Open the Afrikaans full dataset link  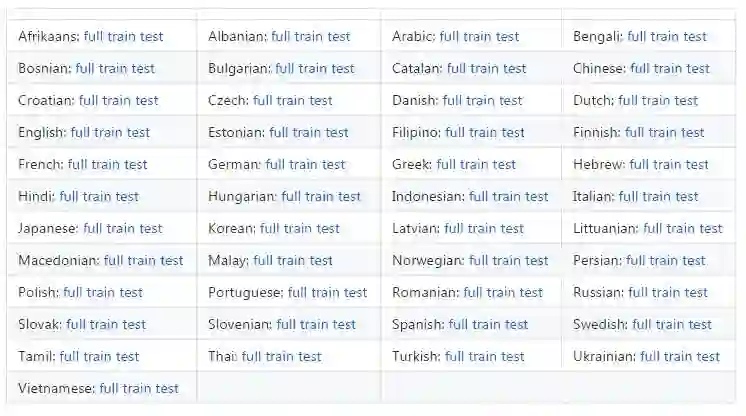93,37
